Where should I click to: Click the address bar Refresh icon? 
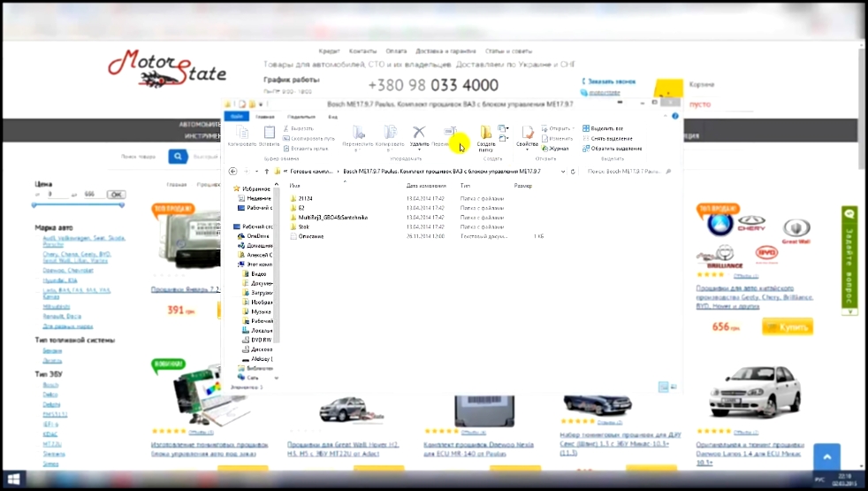573,172
